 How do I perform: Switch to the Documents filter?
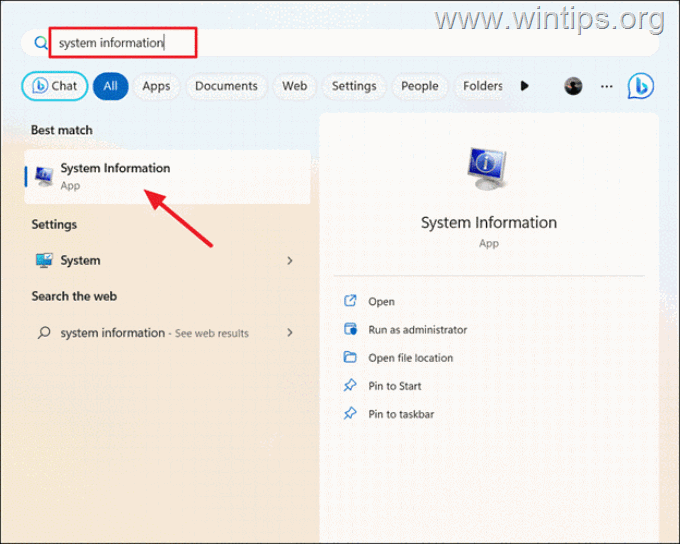tap(226, 86)
